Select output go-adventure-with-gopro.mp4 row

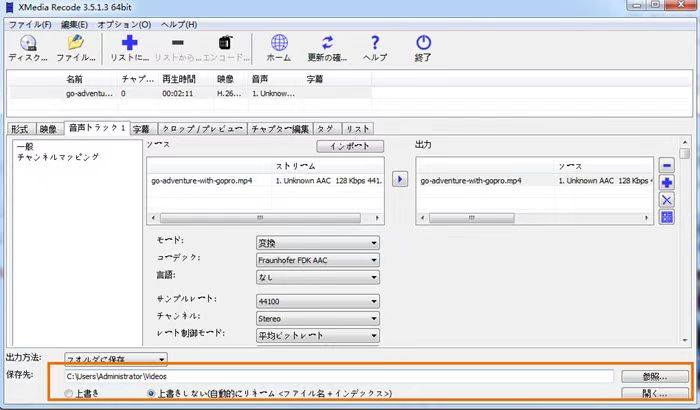pyautogui.click(x=534, y=181)
